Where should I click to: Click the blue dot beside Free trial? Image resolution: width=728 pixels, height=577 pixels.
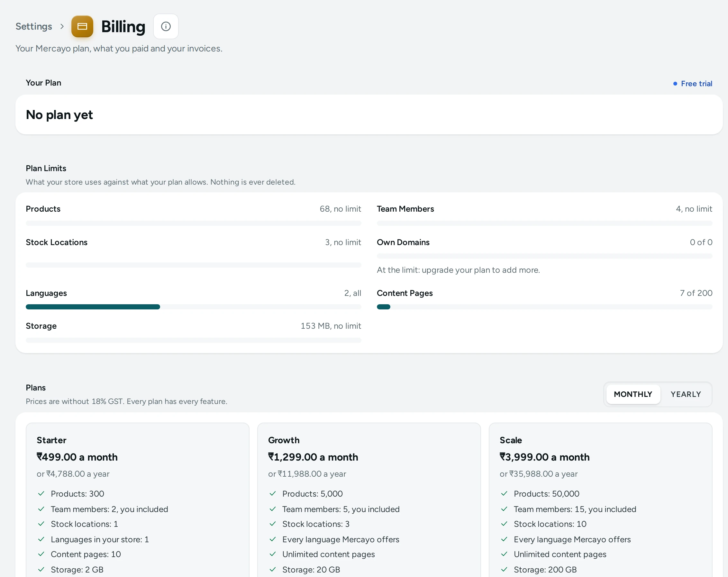pyautogui.click(x=675, y=83)
